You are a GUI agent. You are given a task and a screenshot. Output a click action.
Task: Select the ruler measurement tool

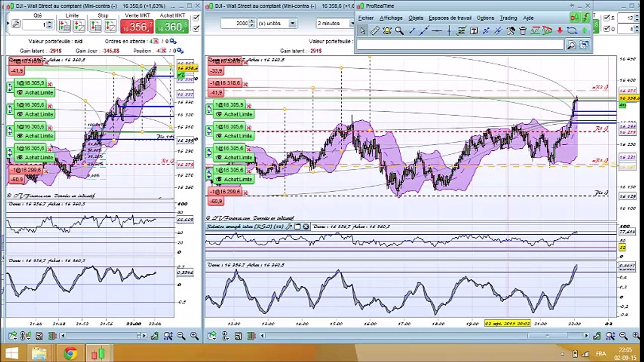[x=375, y=31]
